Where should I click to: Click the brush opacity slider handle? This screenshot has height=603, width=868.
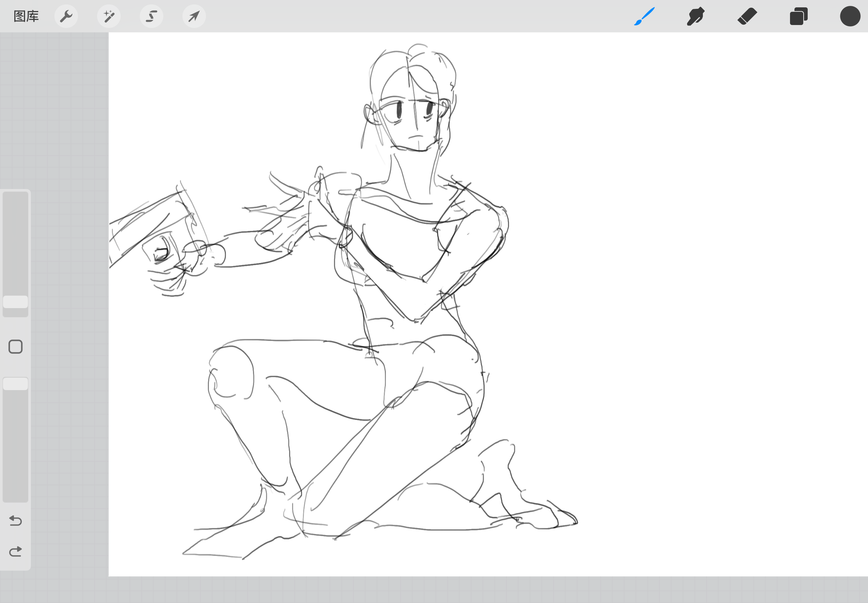click(x=15, y=384)
